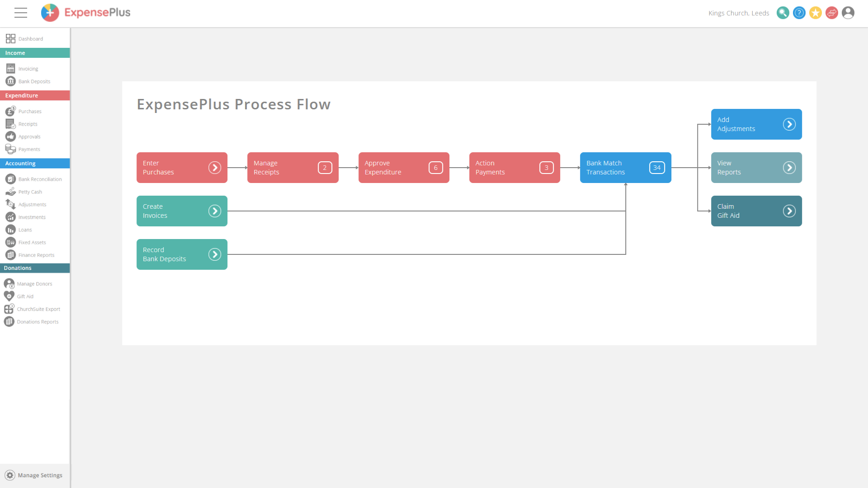Open the user account profile icon

click(x=848, y=13)
